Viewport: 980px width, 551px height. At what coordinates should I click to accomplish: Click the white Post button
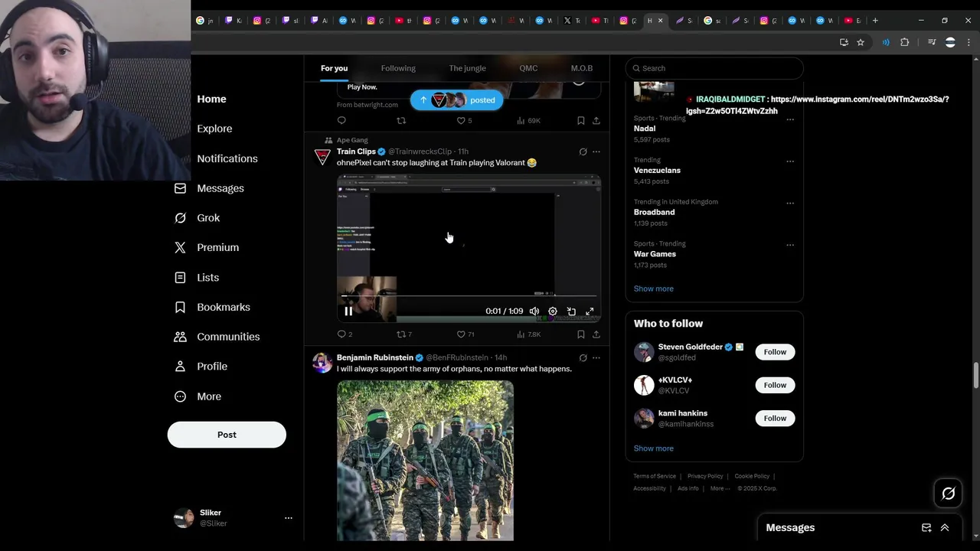click(x=227, y=435)
